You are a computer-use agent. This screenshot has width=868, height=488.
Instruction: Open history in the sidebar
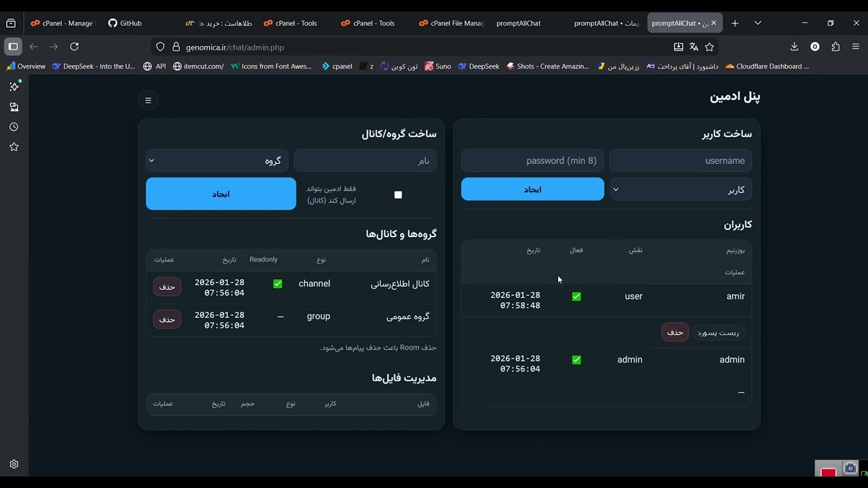pos(14,127)
